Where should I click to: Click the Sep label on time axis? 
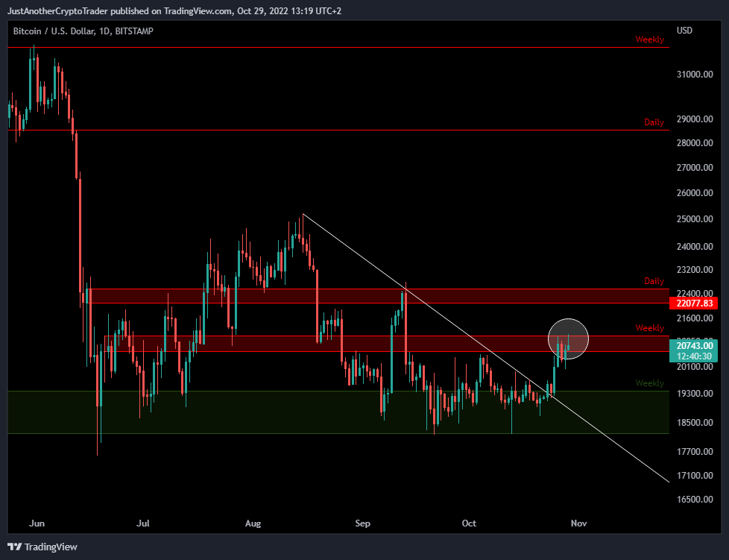[x=363, y=523]
